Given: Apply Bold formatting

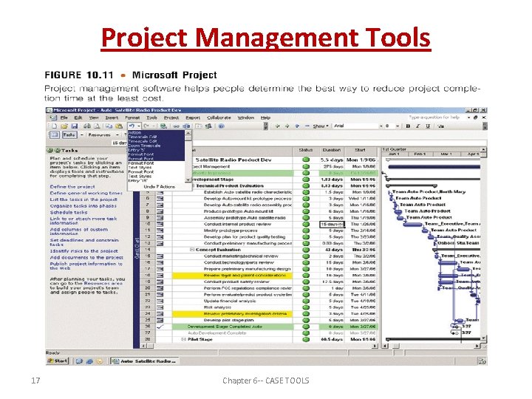Looking at the screenshot, I should [408, 126].
